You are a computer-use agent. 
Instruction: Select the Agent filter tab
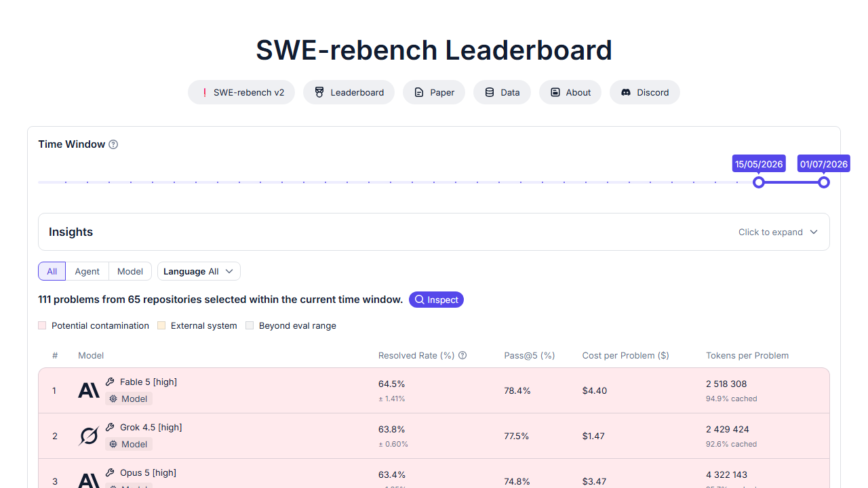click(x=87, y=271)
